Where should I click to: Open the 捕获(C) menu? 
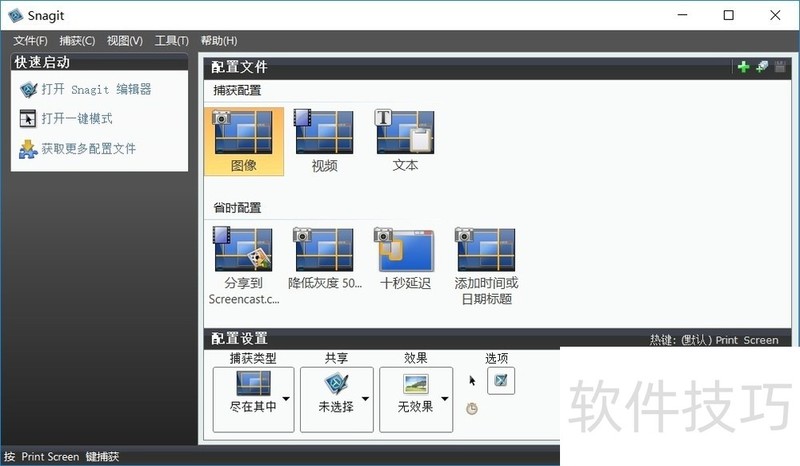tap(77, 41)
